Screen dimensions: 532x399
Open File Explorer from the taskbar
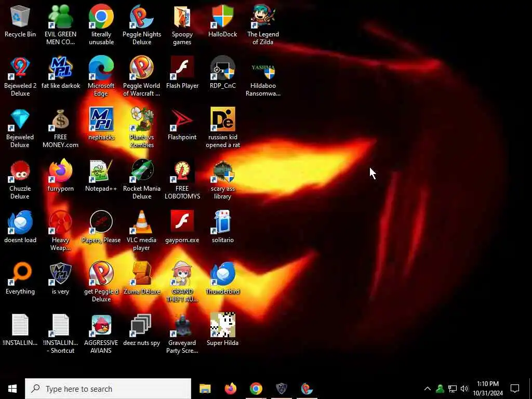[205, 389]
